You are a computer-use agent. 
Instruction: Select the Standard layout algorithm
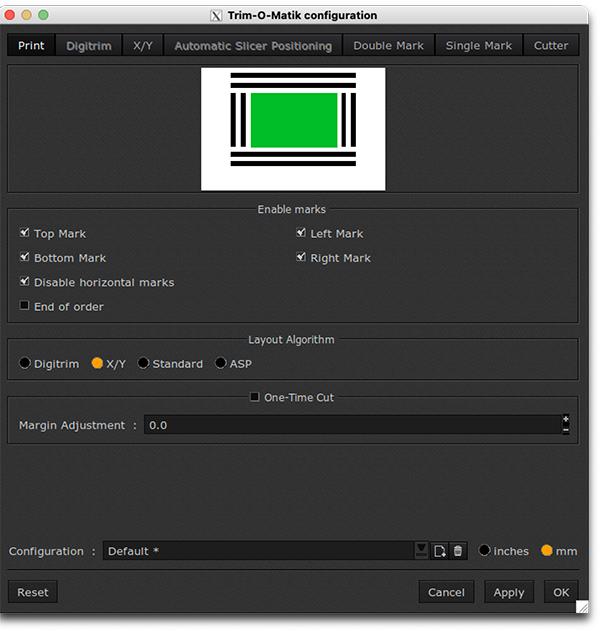tap(143, 363)
